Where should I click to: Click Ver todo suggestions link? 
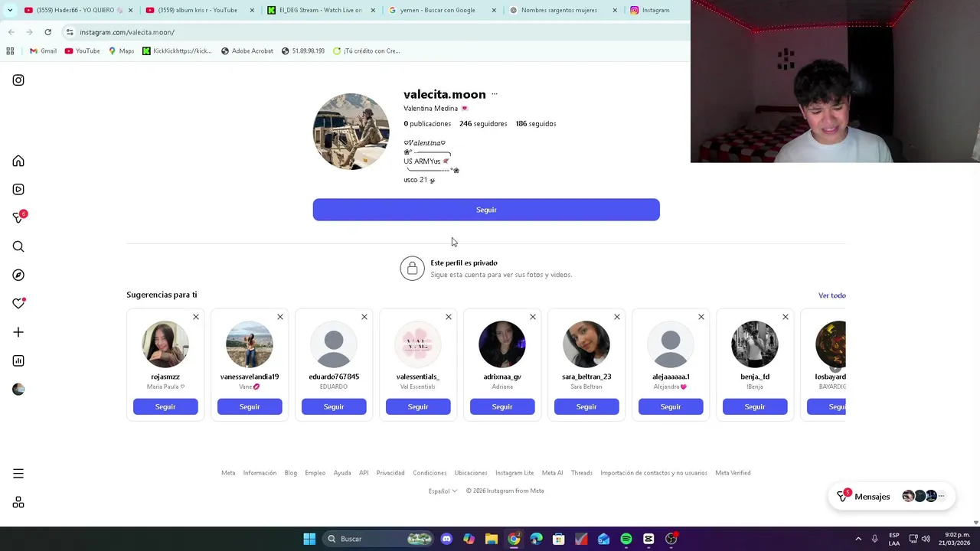click(832, 295)
